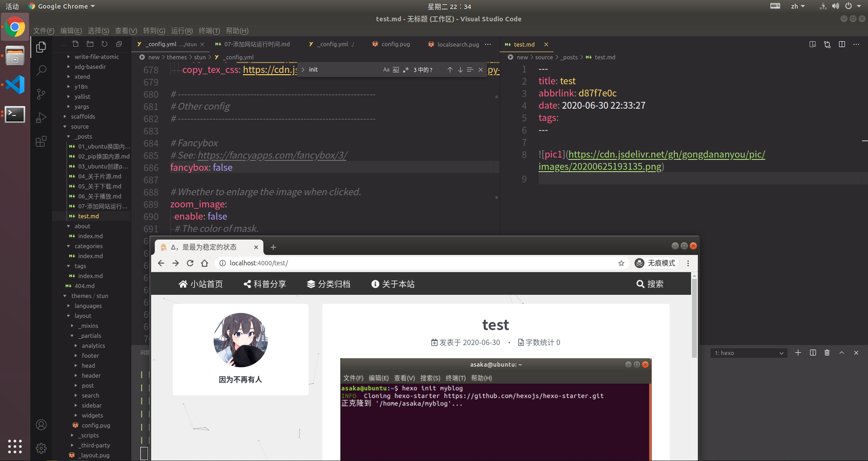
Task: Enable match case in the find widget
Action: pyautogui.click(x=386, y=69)
